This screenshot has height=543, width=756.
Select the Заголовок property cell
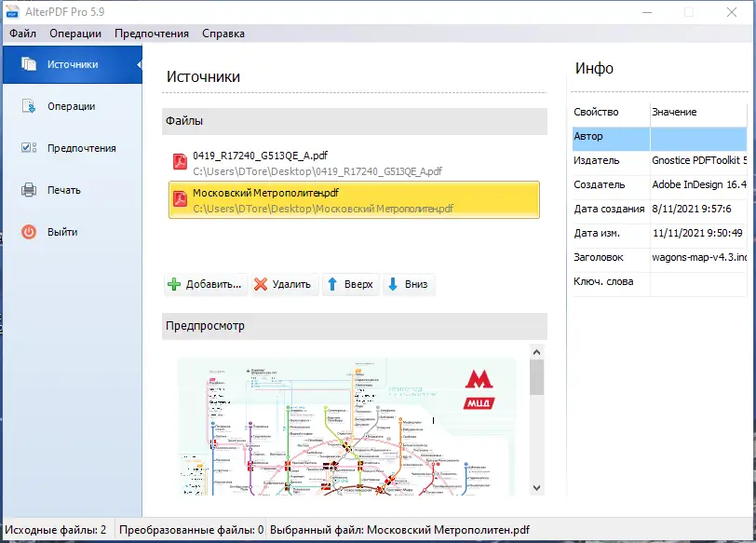pos(611,257)
